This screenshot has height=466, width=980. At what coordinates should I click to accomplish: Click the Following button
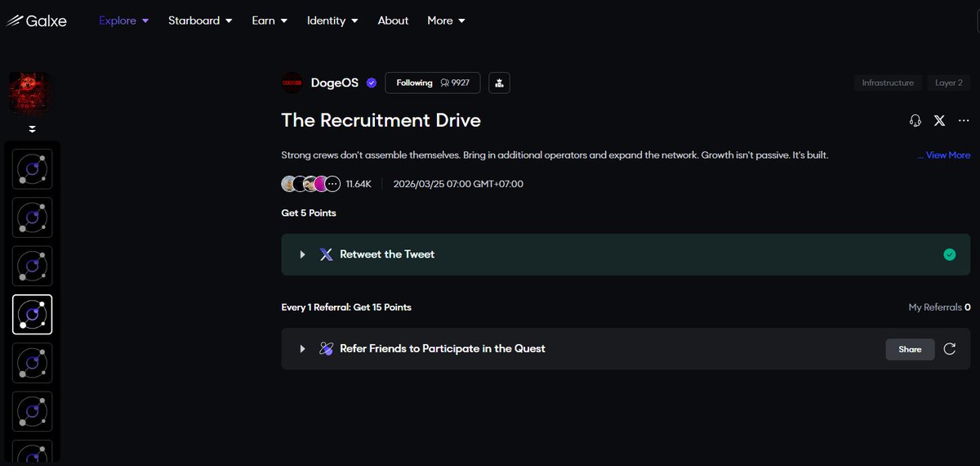[433, 83]
